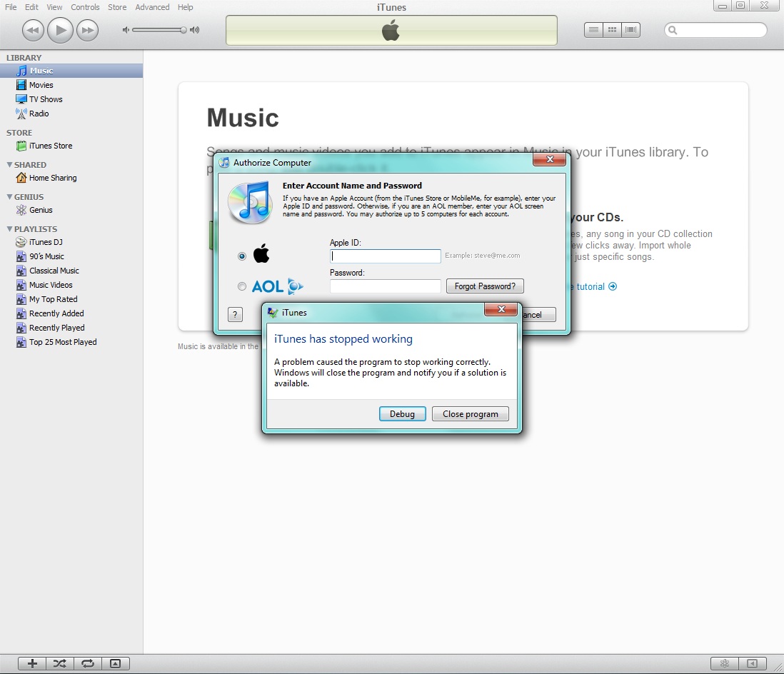Image resolution: width=784 pixels, height=674 pixels.
Task: Switch to Cover Flow view
Action: pos(630,30)
